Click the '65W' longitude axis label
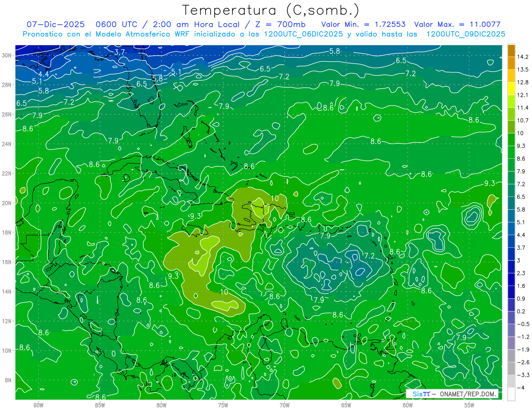The height and width of the screenshot is (411, 532). tap(346, 405)
